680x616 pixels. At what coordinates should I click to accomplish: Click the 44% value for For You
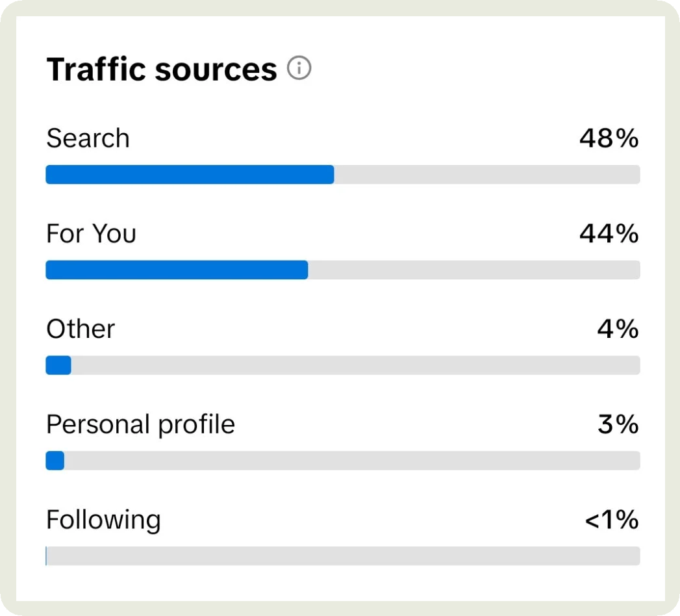click(609, 234)
